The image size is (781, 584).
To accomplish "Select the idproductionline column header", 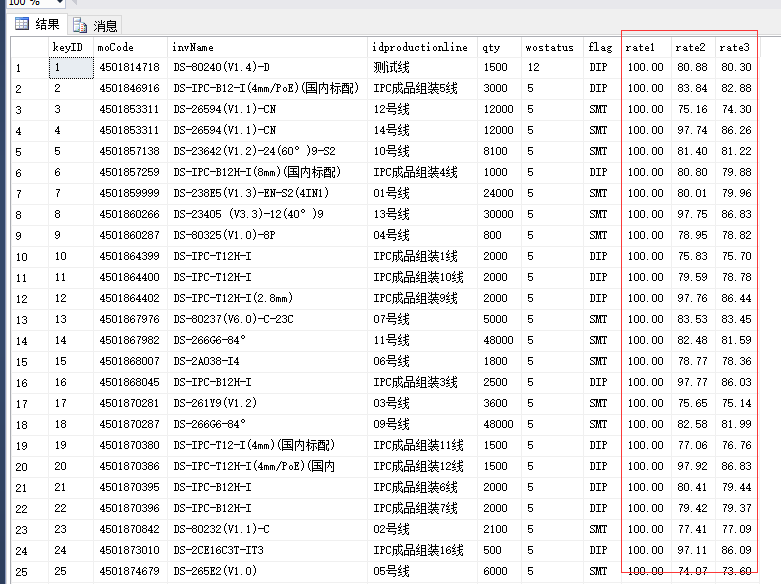I will 422,47.
